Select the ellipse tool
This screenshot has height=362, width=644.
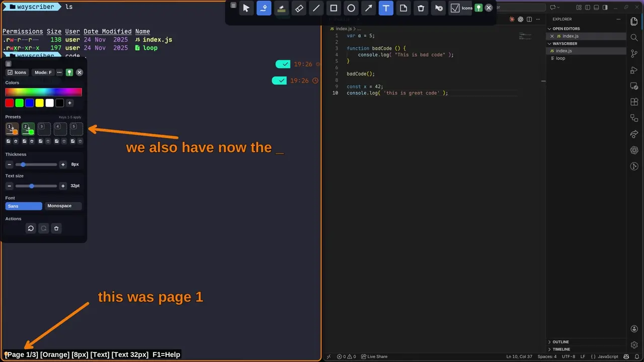tap(351, 8)
